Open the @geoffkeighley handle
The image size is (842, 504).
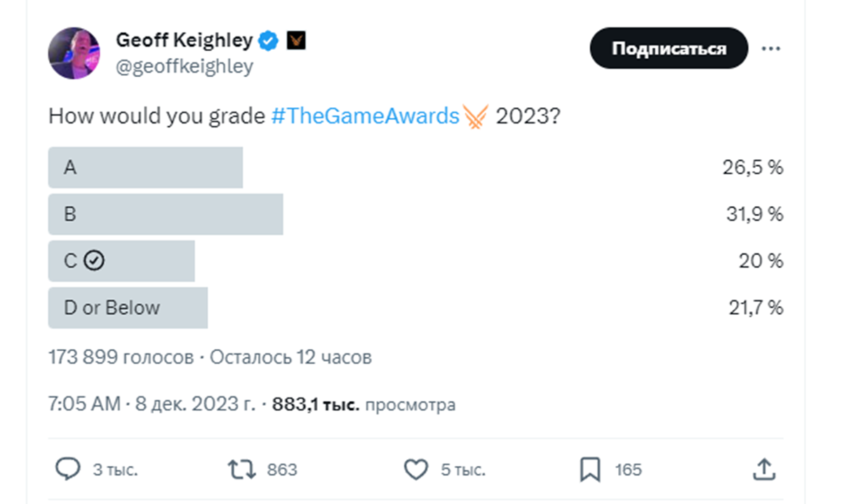coord(184,67)
